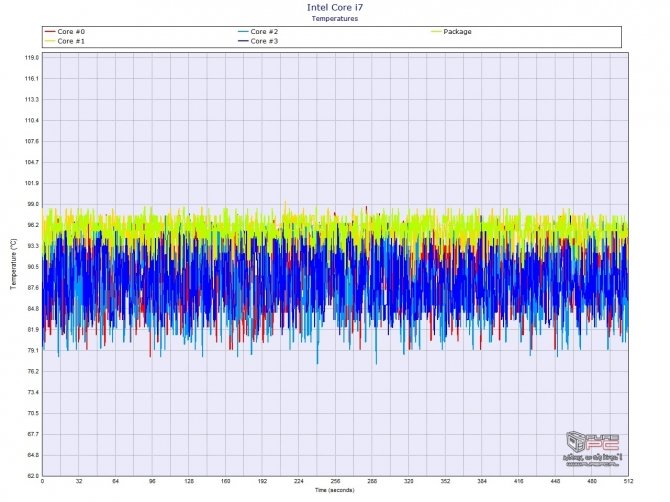Click the Time (seconds) axis label
The height and width of the screenshot is (502, 670).
pyautogui.click(x=335, y=490)
